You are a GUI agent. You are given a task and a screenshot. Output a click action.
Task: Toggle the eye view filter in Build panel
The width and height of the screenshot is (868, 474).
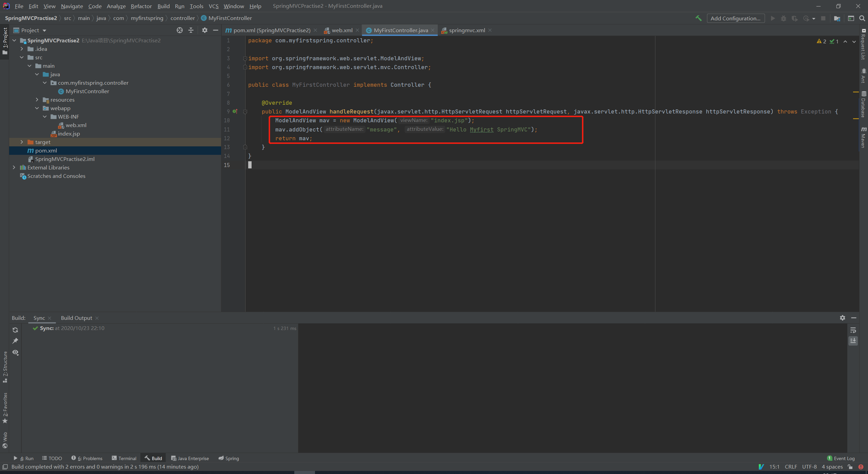15,352
